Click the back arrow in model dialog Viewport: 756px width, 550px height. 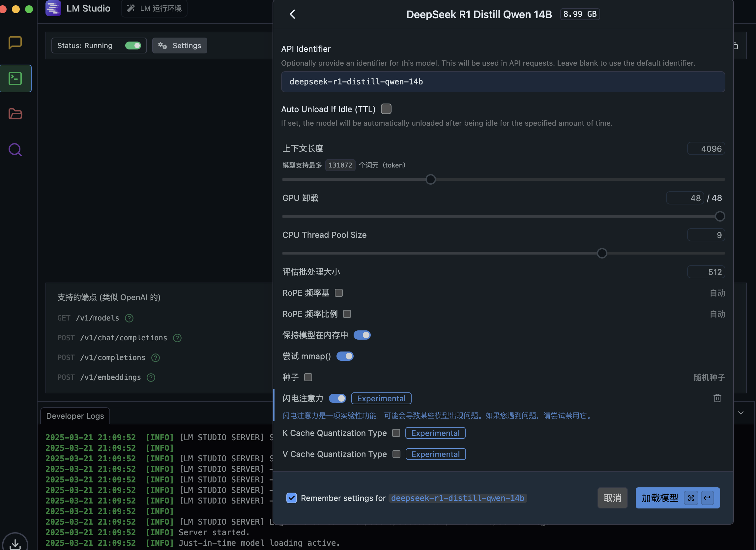point(292,14)
